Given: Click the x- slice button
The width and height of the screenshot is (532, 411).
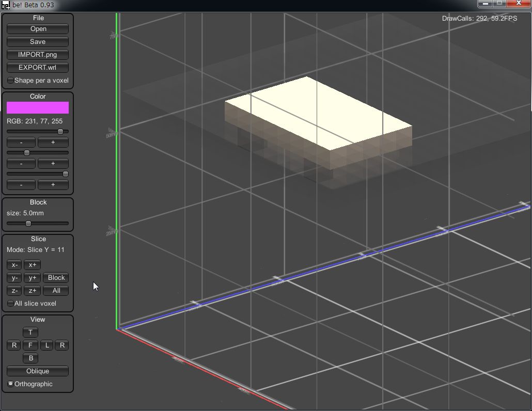Looking at the screenshot, I should tap(14, 265).
